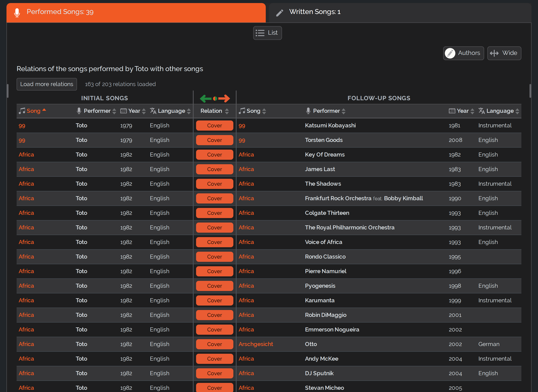538x392 pixels.
Task: Click the pencil icon in the Authors button
Action: pyautogui.click(x=450, y=53)
